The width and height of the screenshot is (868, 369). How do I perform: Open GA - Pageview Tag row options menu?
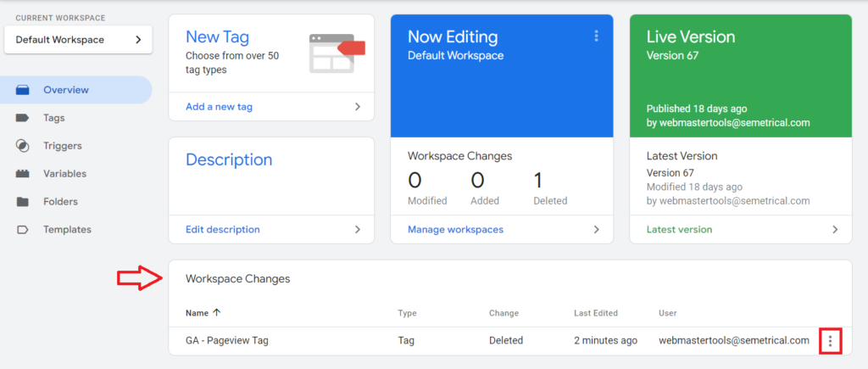[830, 341]
